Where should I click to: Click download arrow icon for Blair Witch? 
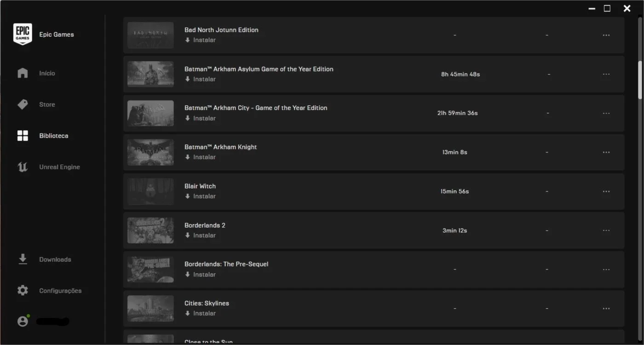[187, 196]
